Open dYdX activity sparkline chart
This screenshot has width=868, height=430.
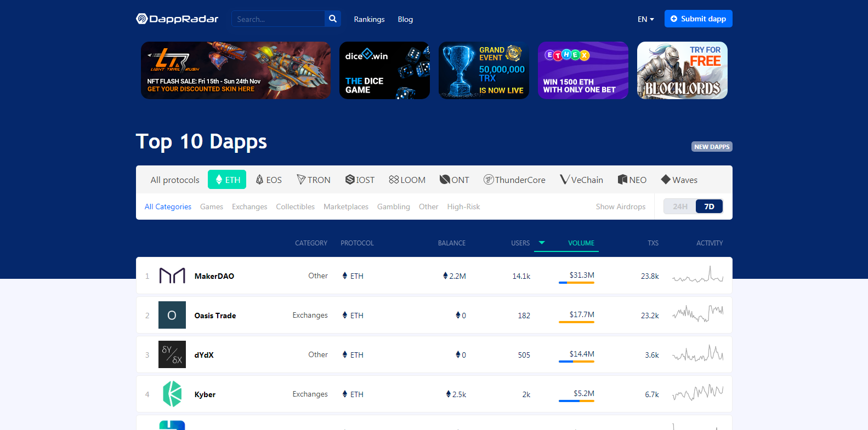point(698,353)
